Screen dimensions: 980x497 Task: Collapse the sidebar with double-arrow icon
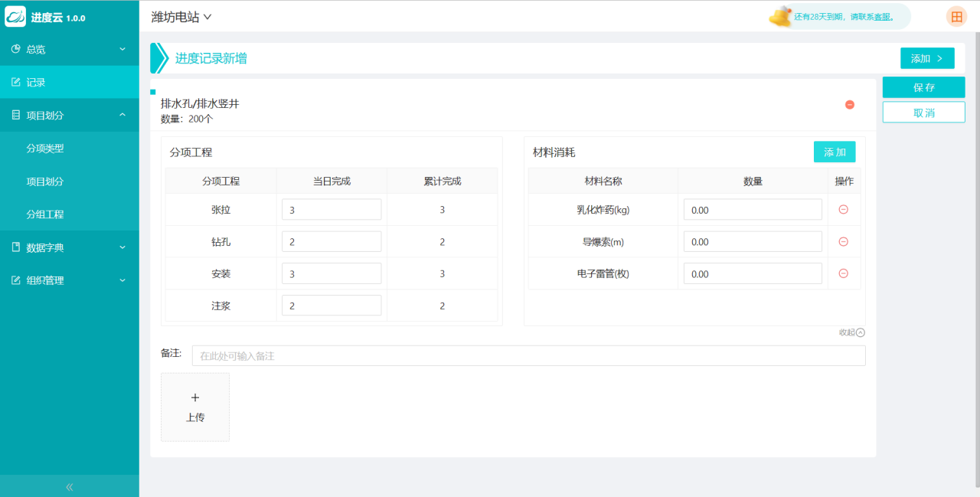point(69,486)
